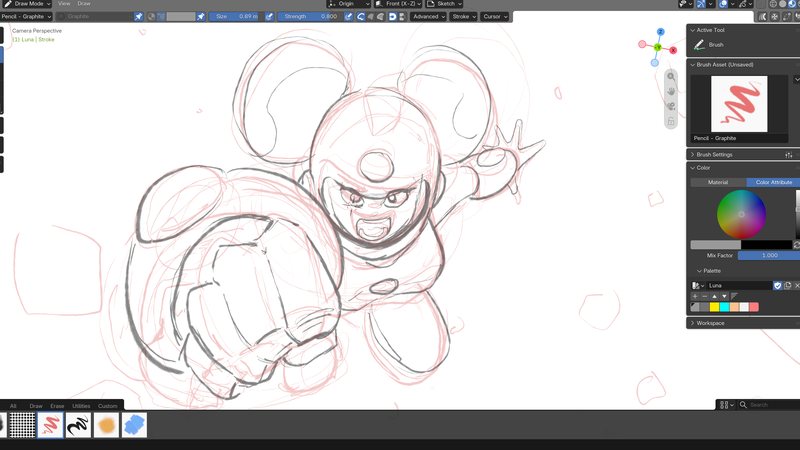Viewport: 800px width, 450px height.
Task: Click the Pencil - Graphite brush preview thumbnail
Action: [x=739, y=104]
